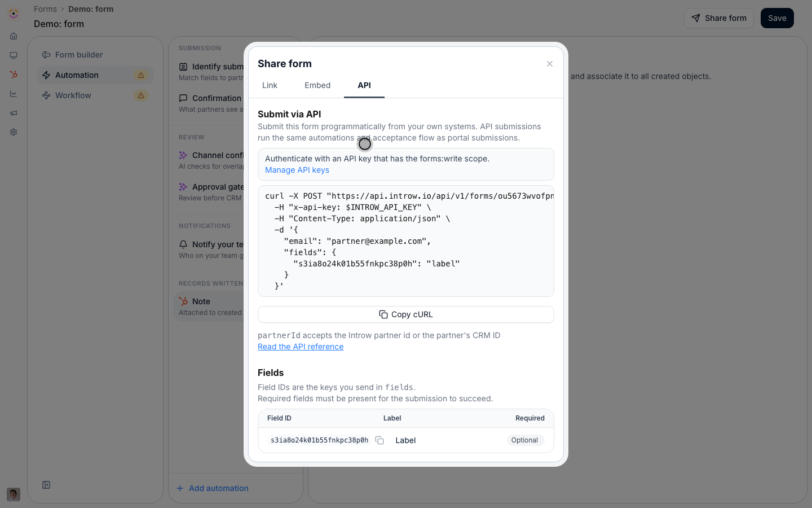Viewport: 812px width, 508px height.
Task: Click the Workflow warning icon
Action: pos(141,95)
